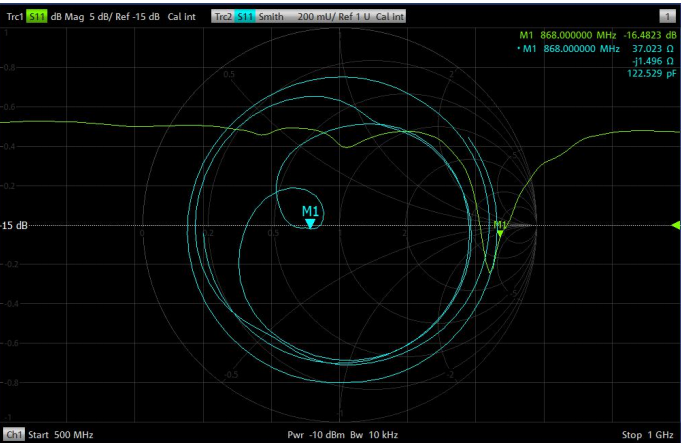Screen dimensions: 681x443
Task: Click the '-15 dB' reference level label
Action: pos(14,225)
